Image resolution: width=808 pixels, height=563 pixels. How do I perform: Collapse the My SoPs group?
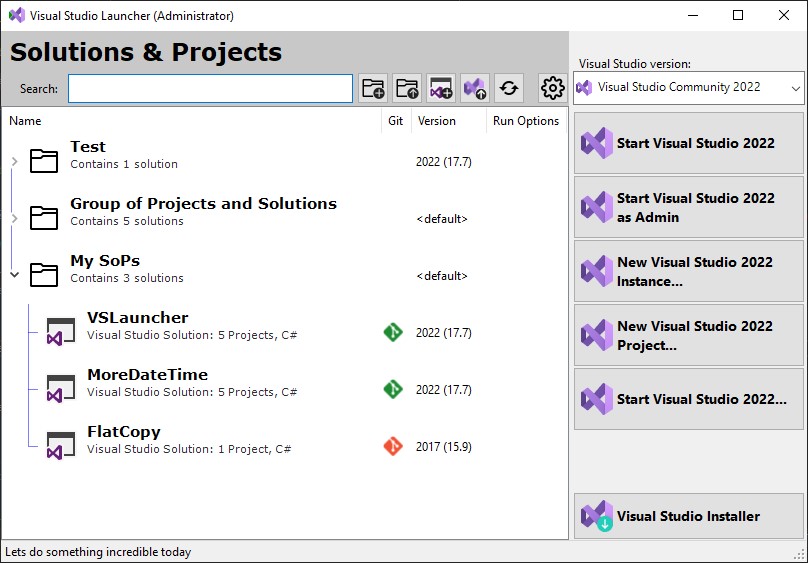[x=14, y=275]
